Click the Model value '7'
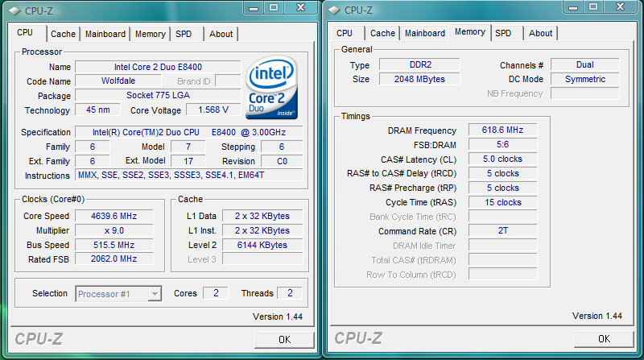 pyautogui.click(x=188, y=147)
